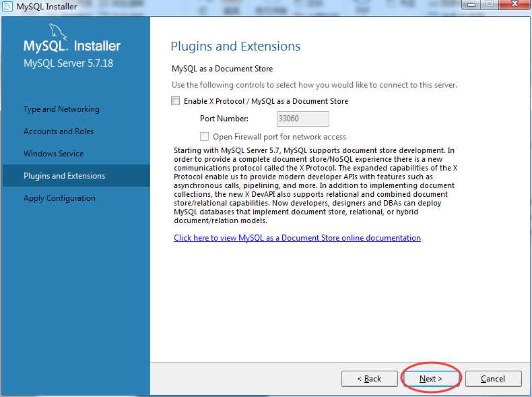This screenshot has width=532, height=397.
Task: Click the 'Starting with MySQL Server 5.7' paragraph
Action: click(x=316, y=185)
